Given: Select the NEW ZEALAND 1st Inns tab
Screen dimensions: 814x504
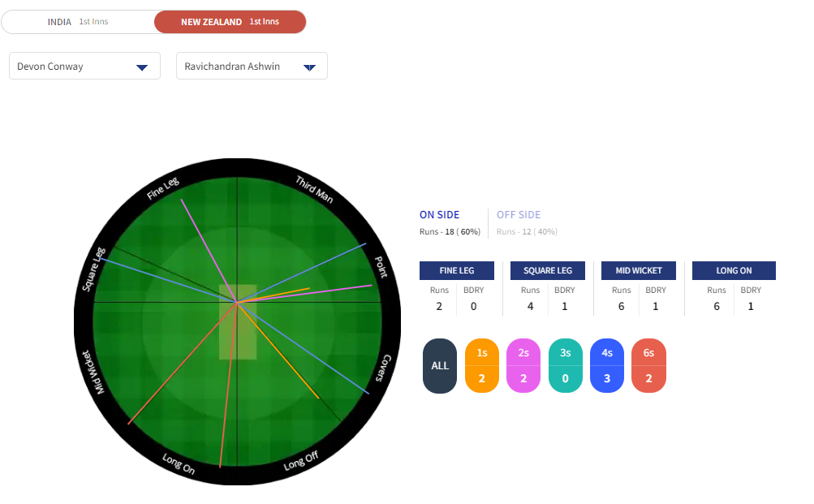Looking at the screenshot, I should pyautogui.click(x=230, y=22).
